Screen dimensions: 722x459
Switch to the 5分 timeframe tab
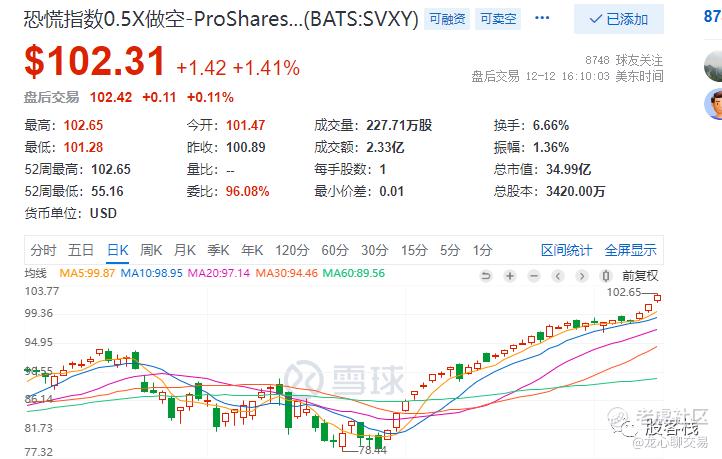[x=450, y=250]
